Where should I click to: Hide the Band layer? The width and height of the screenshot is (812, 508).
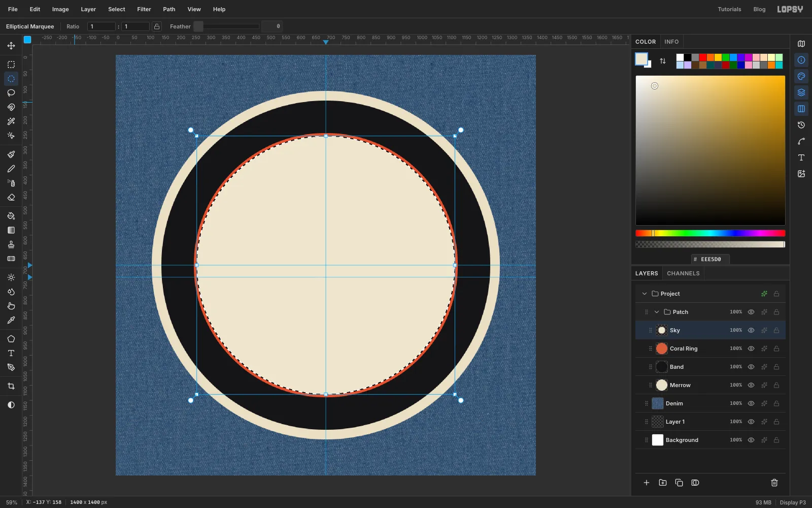[x=751, y=367]
